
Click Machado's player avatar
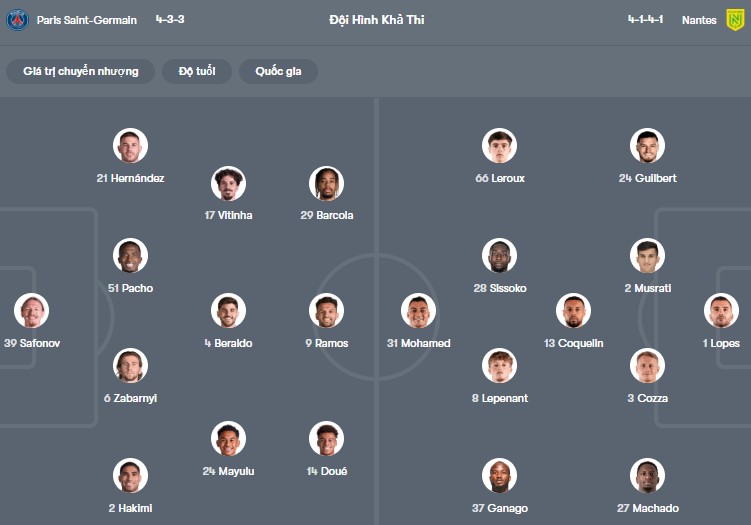point(647,475)
